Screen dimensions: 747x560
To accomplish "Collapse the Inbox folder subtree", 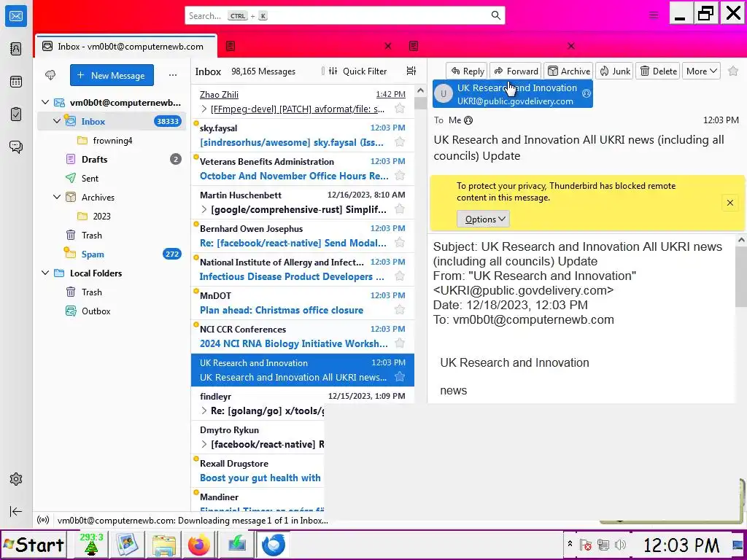I will point(57,122).
